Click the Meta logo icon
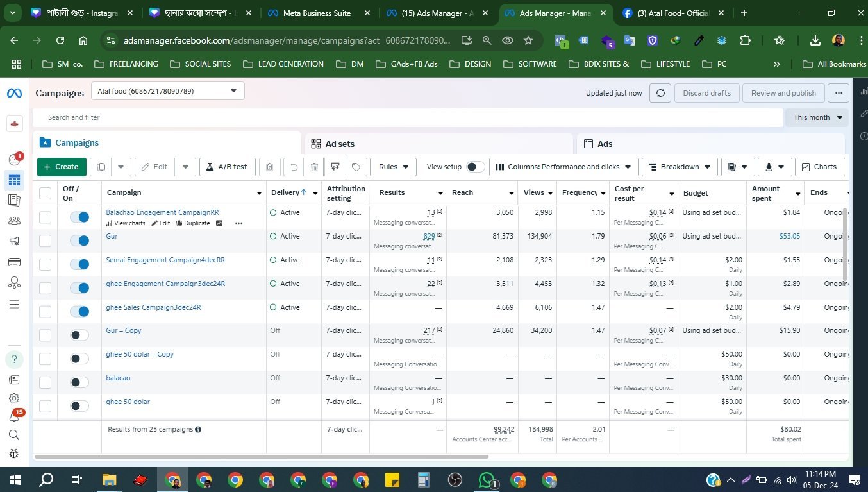The width and height of the screenshot is (868, 492). pyautogui.click(x=14, y=94)
